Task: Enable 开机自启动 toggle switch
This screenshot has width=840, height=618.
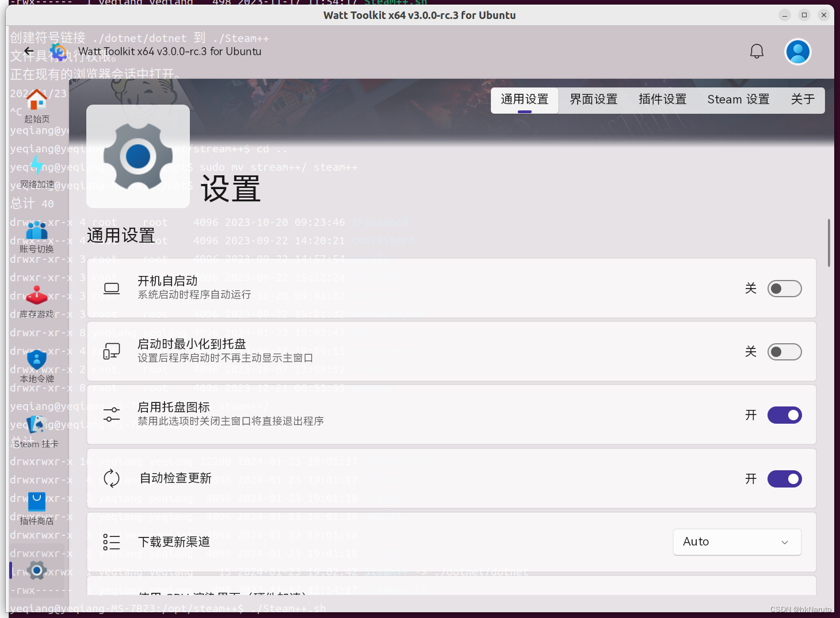Action: coord(785,289)
